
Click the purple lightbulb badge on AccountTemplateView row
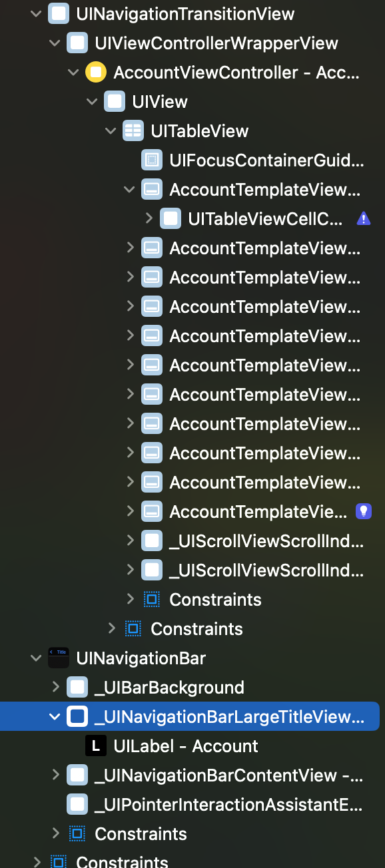point(364,511)
